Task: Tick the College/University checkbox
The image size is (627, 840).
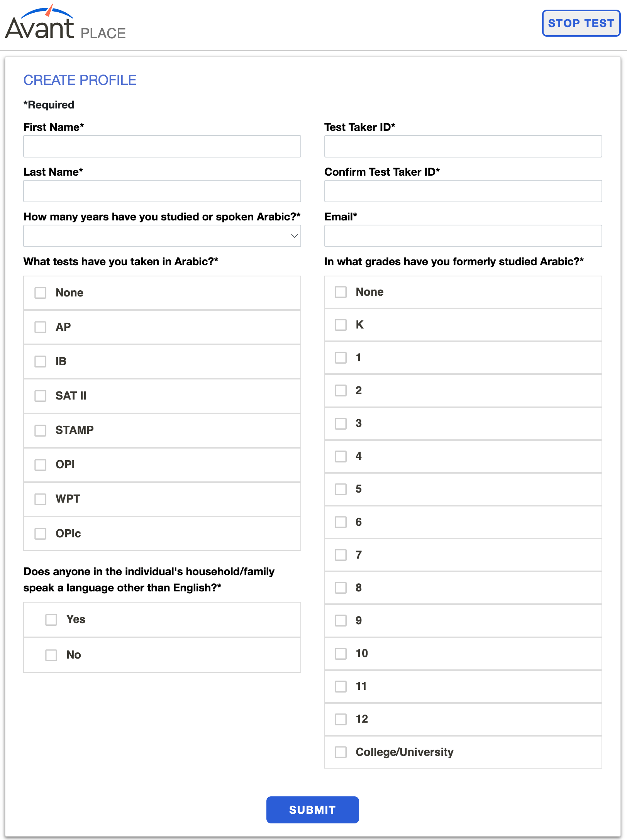Action: [341, 752]
